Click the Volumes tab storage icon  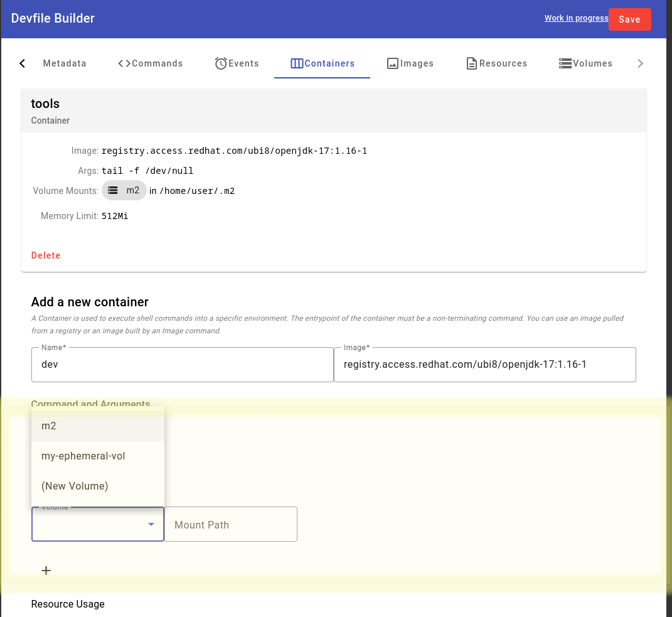click(565, 63)
